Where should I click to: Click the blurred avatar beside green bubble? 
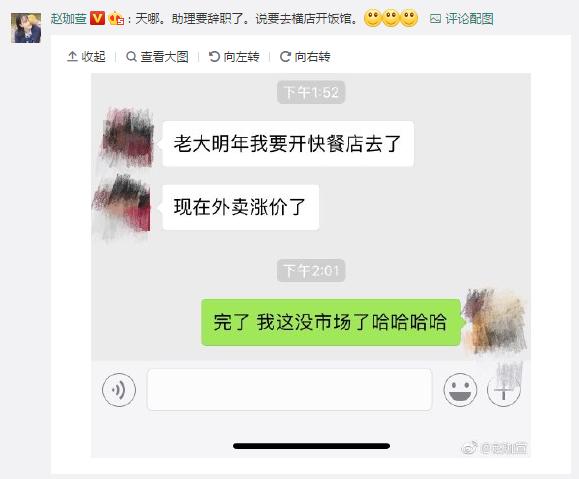pos(495,321)
